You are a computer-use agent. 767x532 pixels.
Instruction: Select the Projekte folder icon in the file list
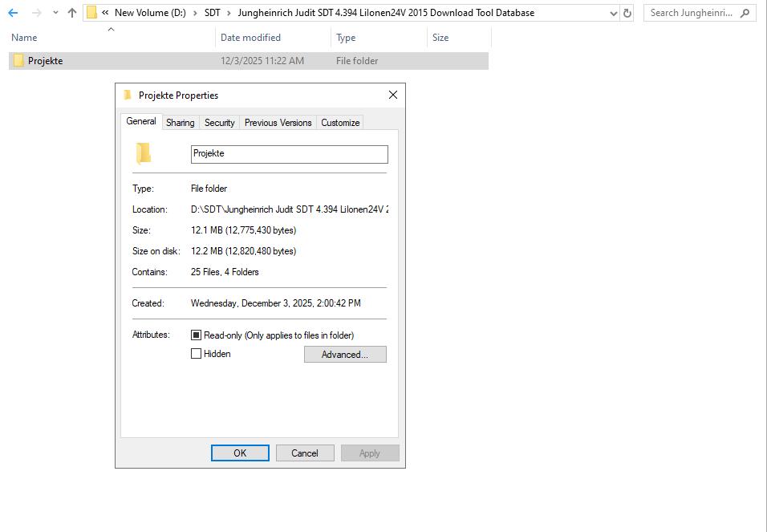[18, 60]
